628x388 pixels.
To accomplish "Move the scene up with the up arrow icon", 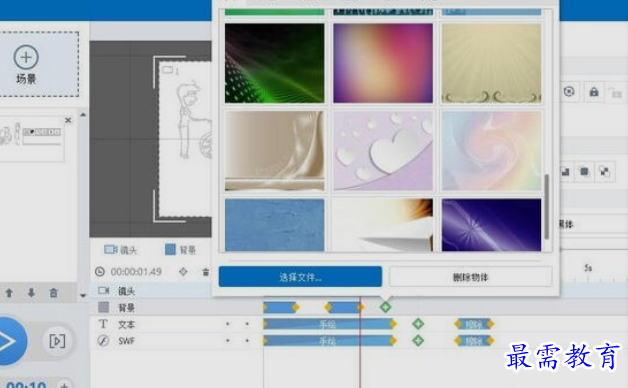I will pyautogui.click(x=9, y=293).
